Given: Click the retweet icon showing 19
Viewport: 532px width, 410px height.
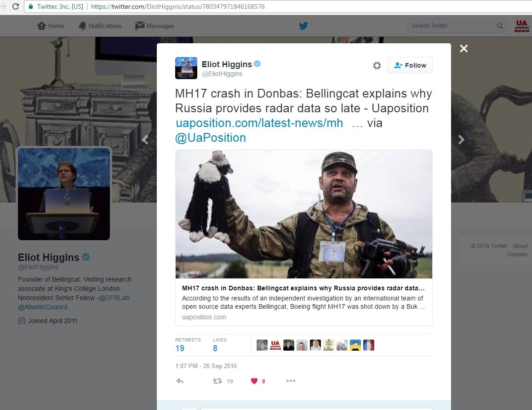Looking at the screenshot, I should 217,381.
